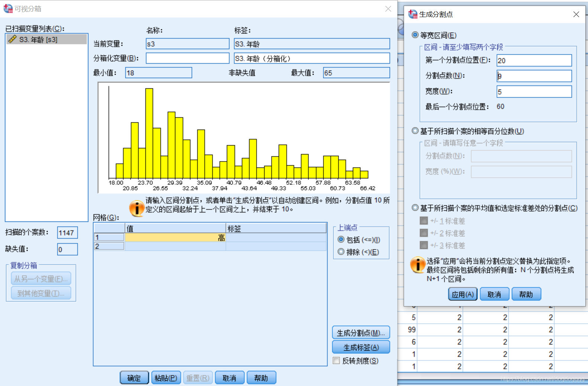The height and width of the screenshot is (386, 588).
Task: Click 帮助 in 生成分割点 dialog
Action: click(526, 294)
